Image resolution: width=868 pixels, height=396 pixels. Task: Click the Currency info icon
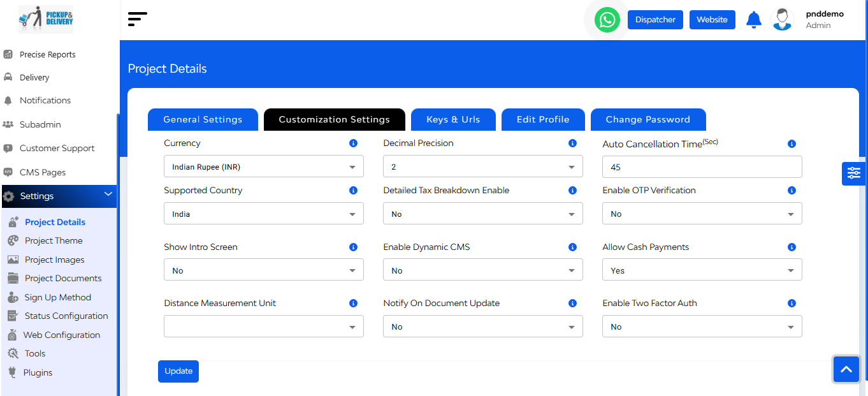tap(353, 143)
